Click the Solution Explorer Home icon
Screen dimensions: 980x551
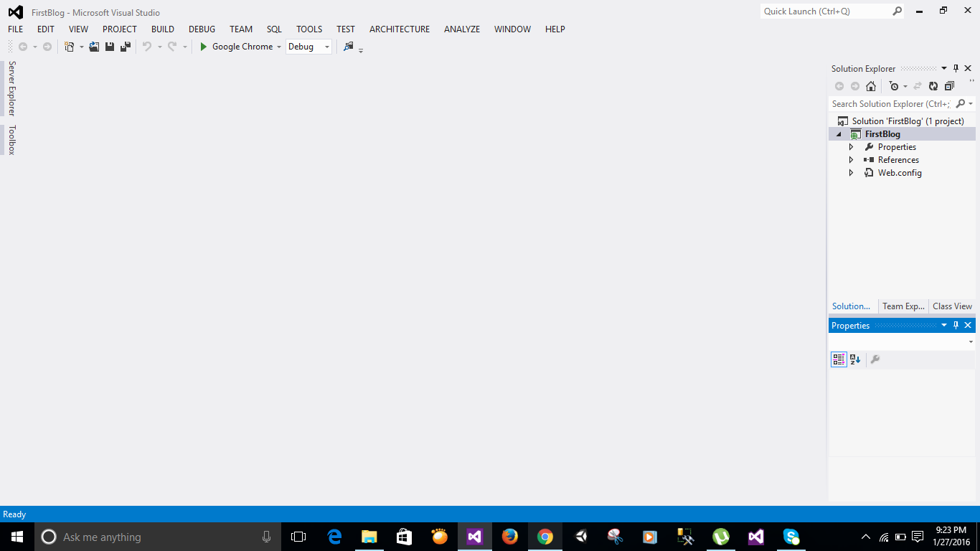tap(871, 86)
